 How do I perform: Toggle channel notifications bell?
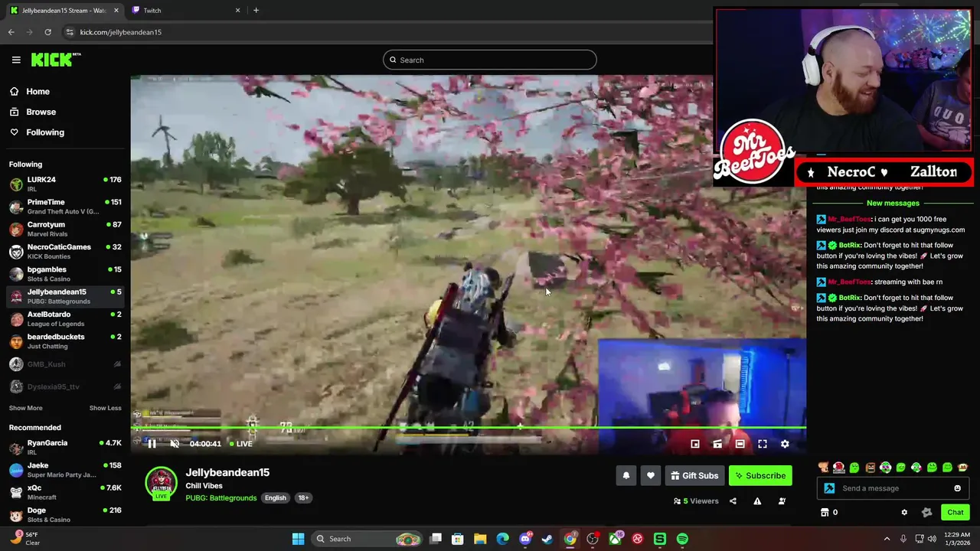tap(626, 476)
